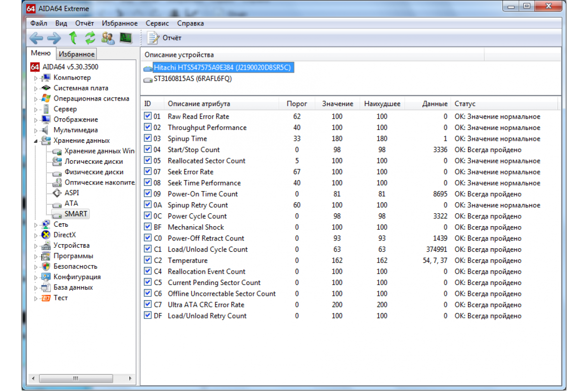Click the Хранение данных icon
This screenshot has width=588, height=391.
coord(46,141)
